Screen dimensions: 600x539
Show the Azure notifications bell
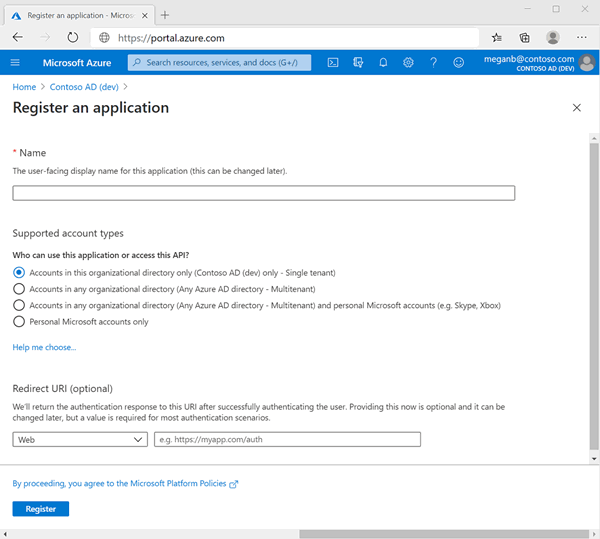(x=383, y=62)
